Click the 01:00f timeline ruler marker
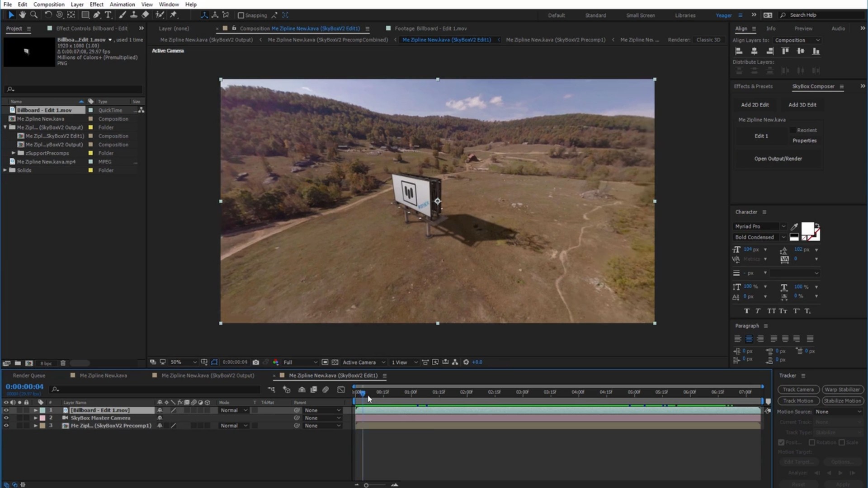868x488 pixels. click(x=412, y=392)
